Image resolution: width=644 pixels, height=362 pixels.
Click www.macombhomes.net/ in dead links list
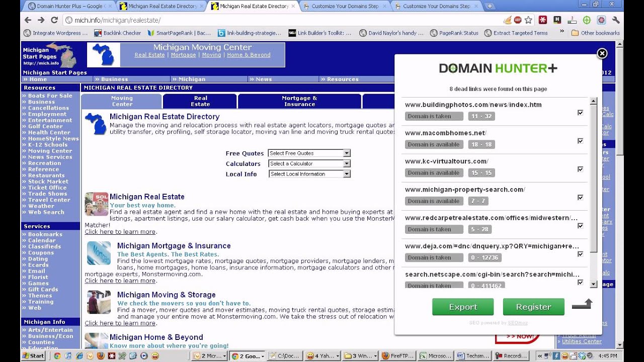(445, 133)
